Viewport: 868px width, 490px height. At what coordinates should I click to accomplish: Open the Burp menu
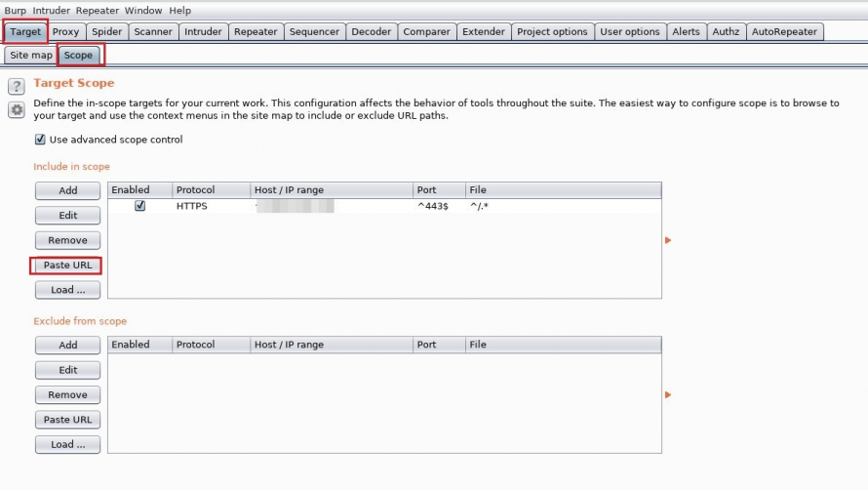[x=15, y=10]
